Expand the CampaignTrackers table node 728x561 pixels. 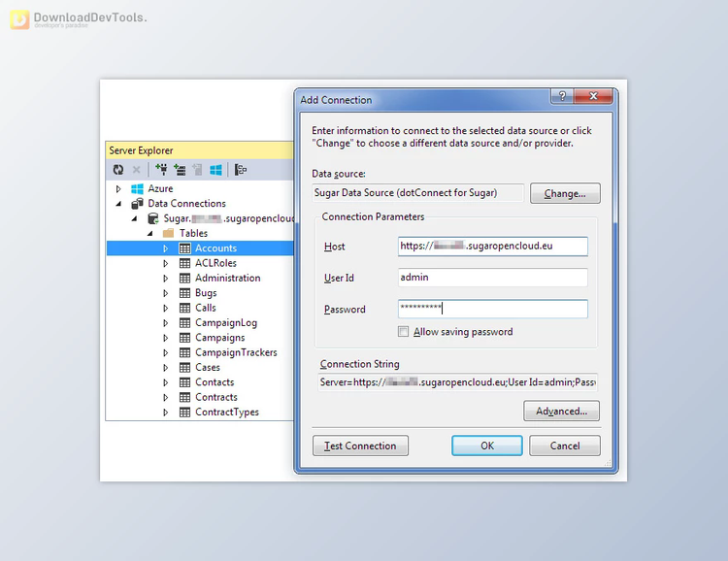pos(166,352)
